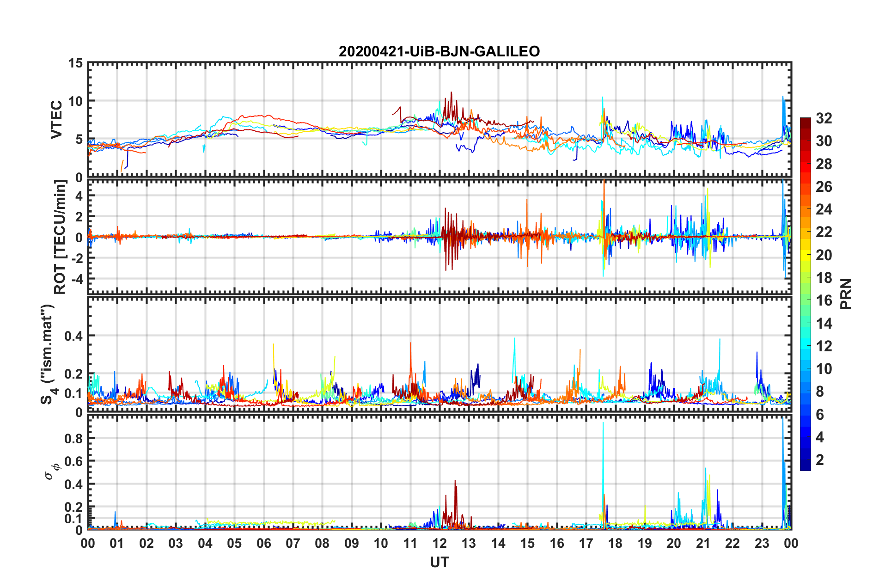Screen dimensions: 879x588
Task: Click the cyan S4 peak near 14:30 UT
Action: click(x=514, y=338)
